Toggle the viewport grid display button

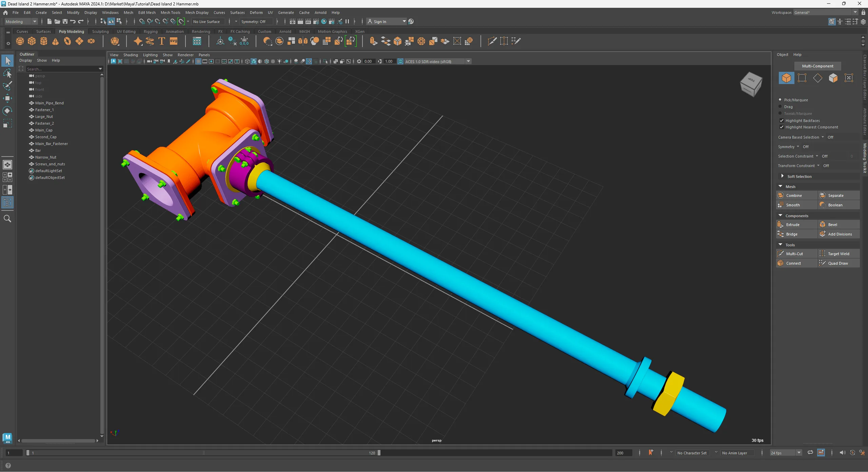pyautogui.click(x=198, y=61)
